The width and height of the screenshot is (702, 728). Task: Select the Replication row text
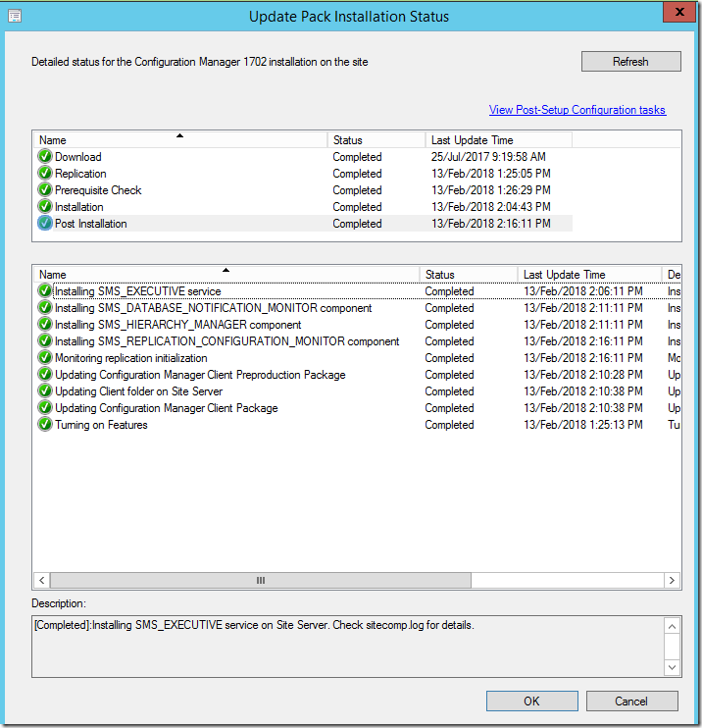80,174
